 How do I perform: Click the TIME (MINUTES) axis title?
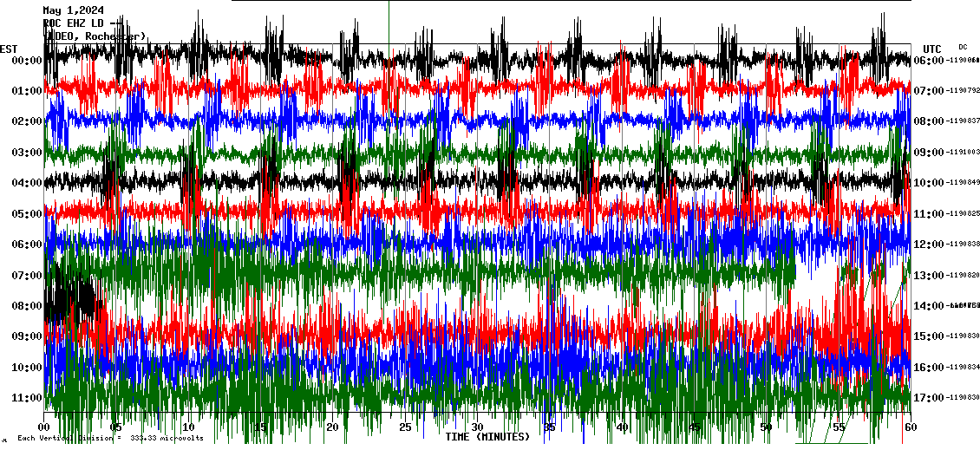[487, 437]
